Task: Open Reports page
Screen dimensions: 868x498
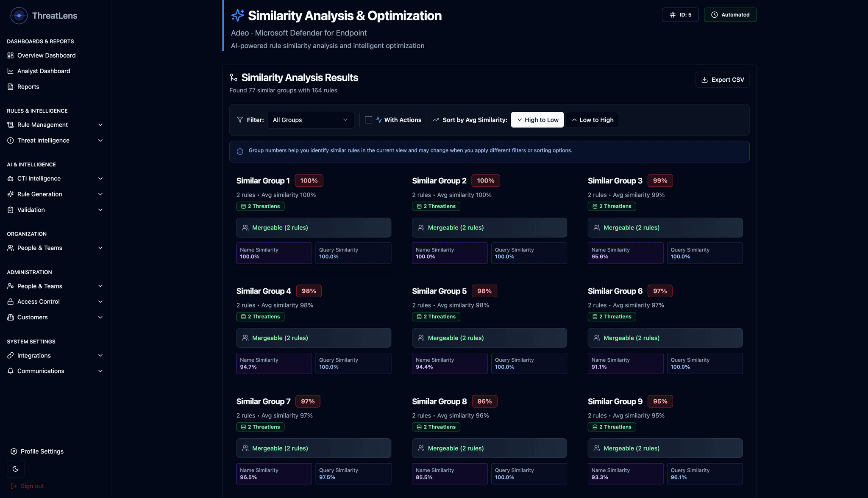Action: tap(56, 87)
